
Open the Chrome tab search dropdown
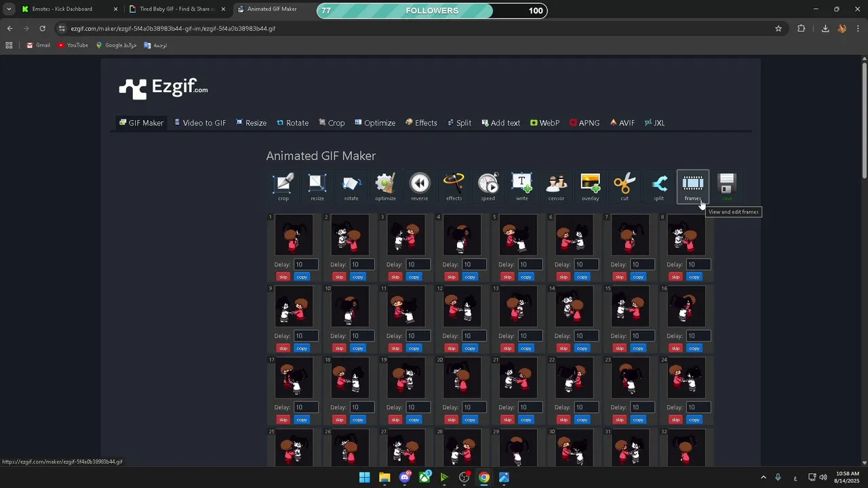(x=9, y=9)
